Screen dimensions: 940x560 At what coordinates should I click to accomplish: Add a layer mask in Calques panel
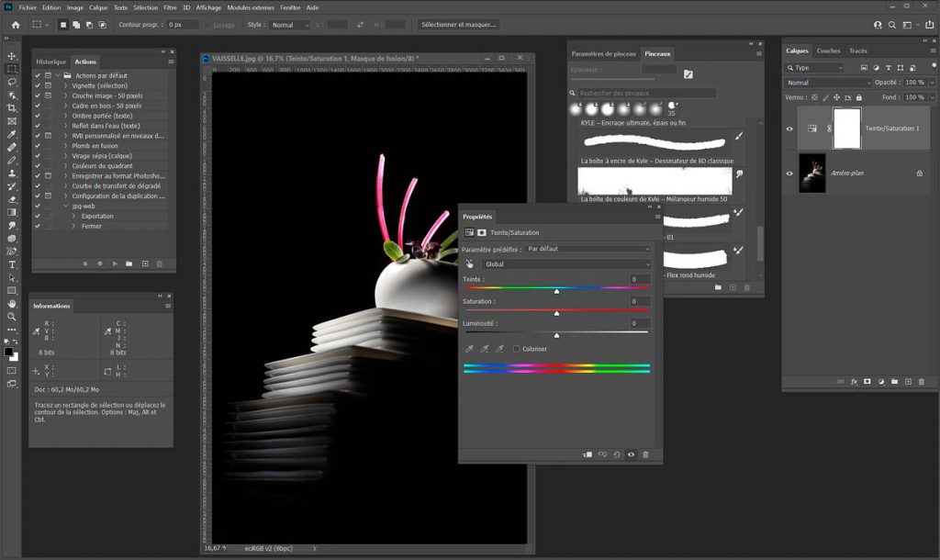(x=867, y=381)
